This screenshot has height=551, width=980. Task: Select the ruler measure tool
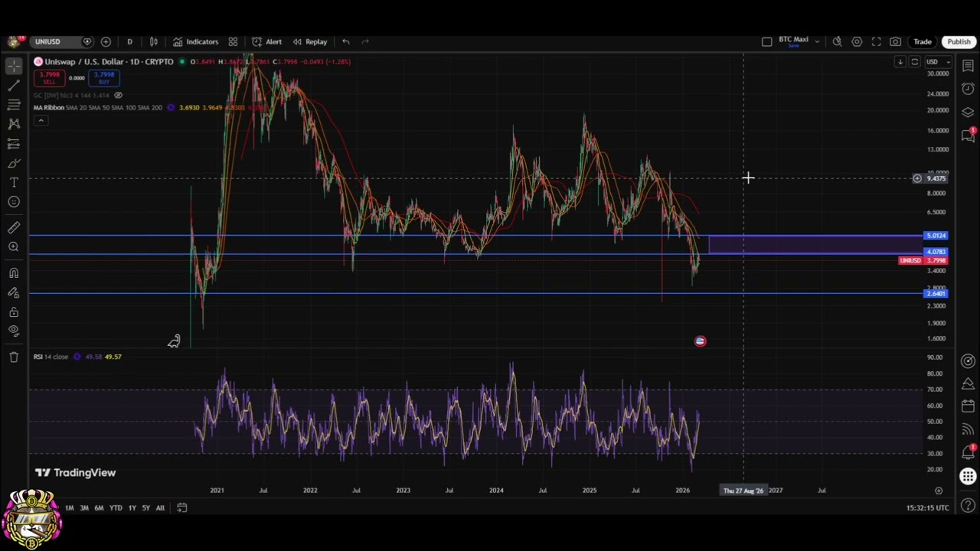click(x=14, y=227)
